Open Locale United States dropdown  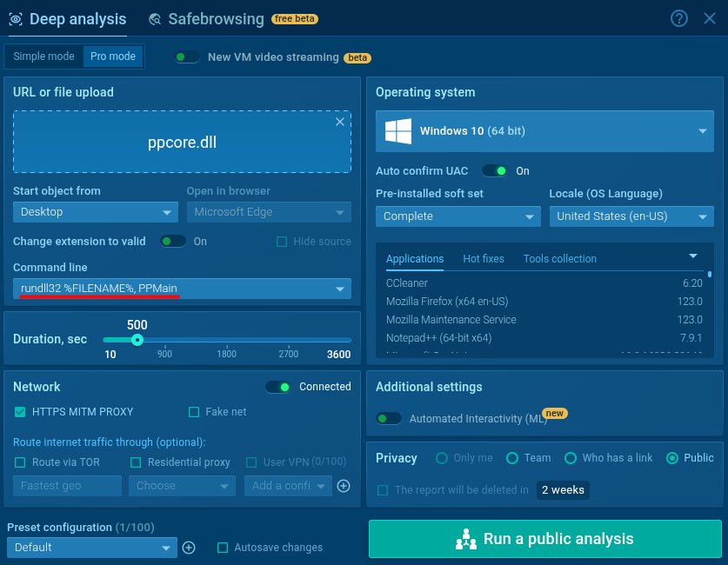(x=631, y=216)
